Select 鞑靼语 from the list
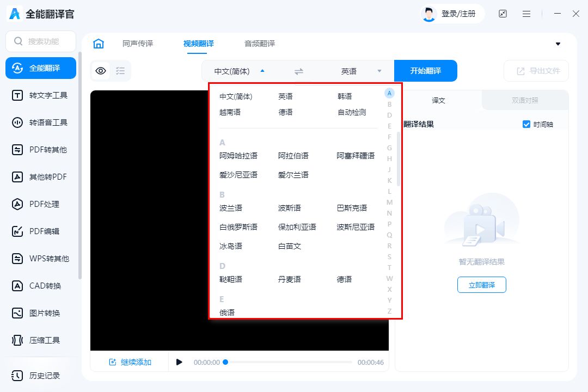This screenshot has width=588, height=392. [x=231, y=279]
